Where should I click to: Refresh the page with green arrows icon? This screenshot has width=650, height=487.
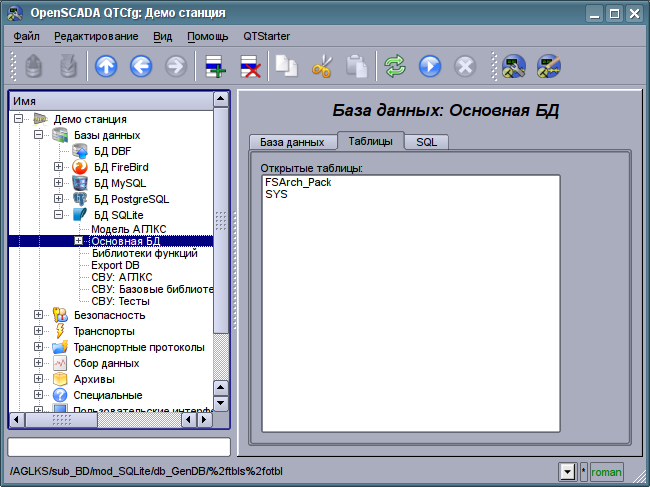395,66
